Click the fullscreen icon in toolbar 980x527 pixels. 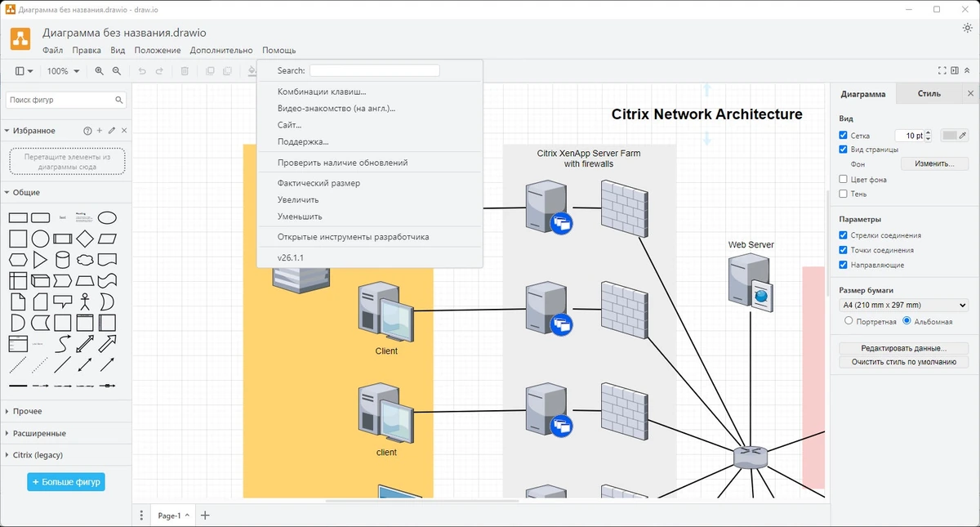943,71
